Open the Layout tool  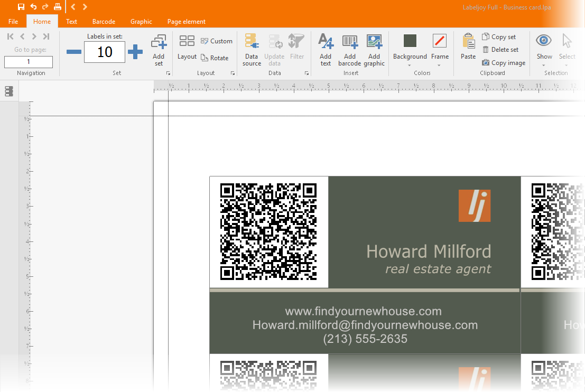(x=187, y=47)
